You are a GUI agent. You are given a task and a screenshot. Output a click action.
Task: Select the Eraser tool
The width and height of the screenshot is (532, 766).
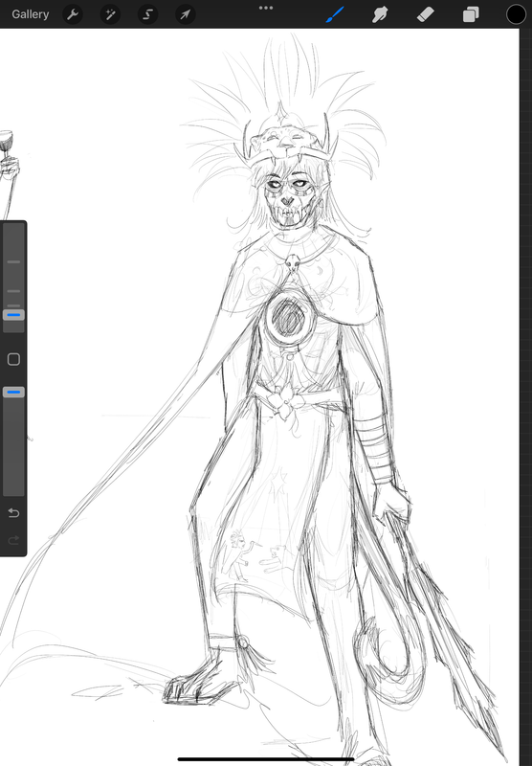tap(425, 14)
